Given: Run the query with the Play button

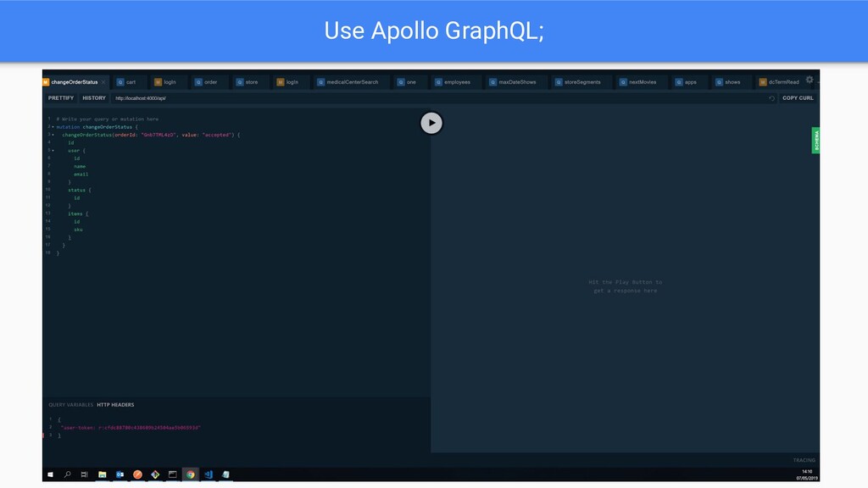Looking at the screenshot, I should click(431, 123).
